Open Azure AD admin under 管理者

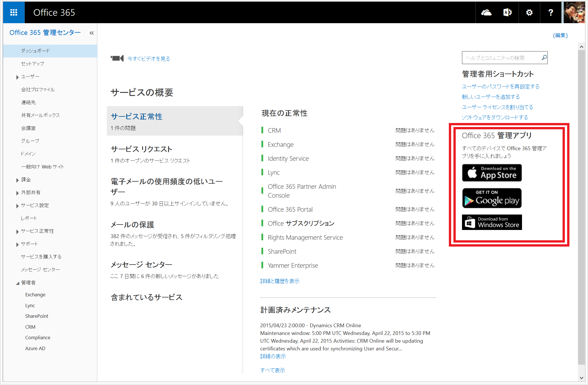point(35,348)
